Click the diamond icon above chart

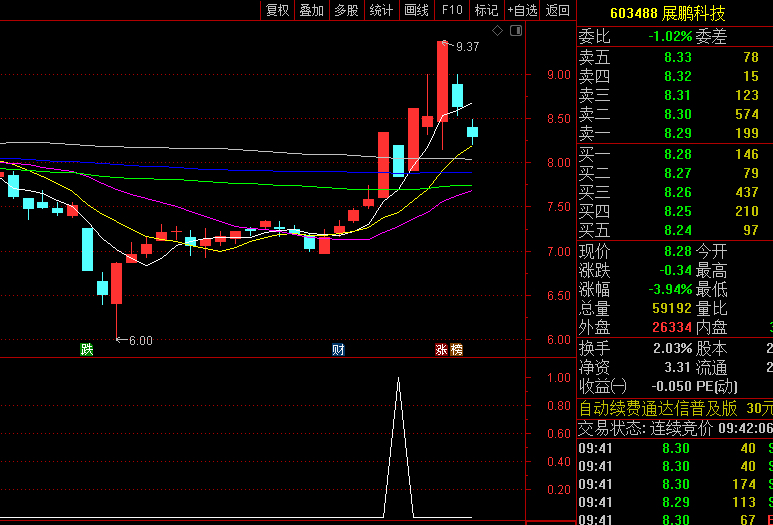coord(497,31)
